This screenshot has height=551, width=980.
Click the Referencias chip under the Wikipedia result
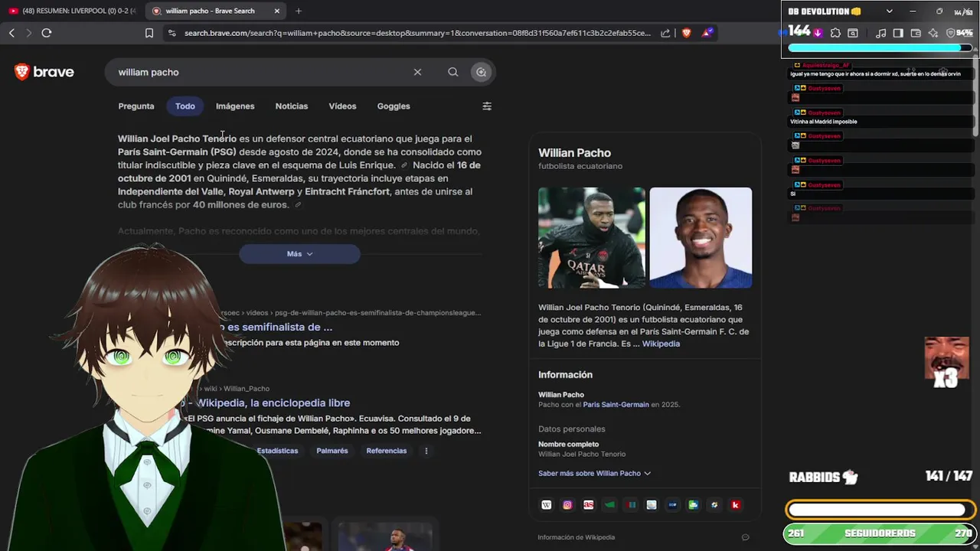[387, 451]
